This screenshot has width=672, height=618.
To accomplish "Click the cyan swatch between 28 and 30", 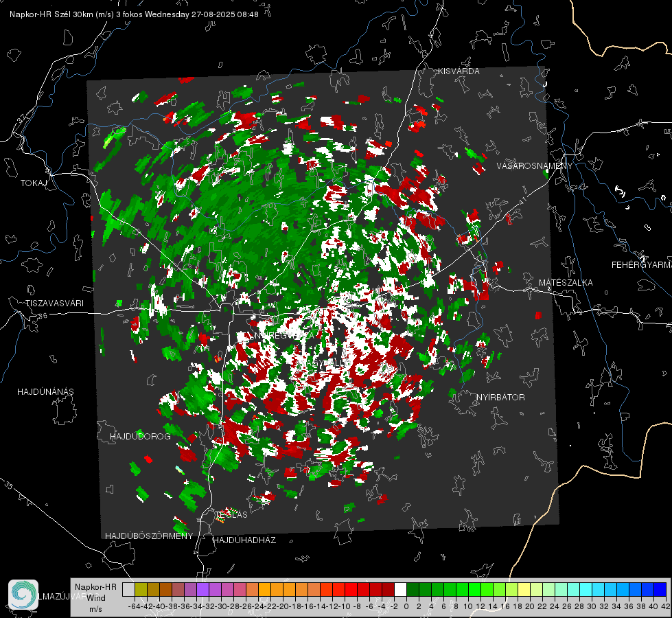I will pos(586,589).
